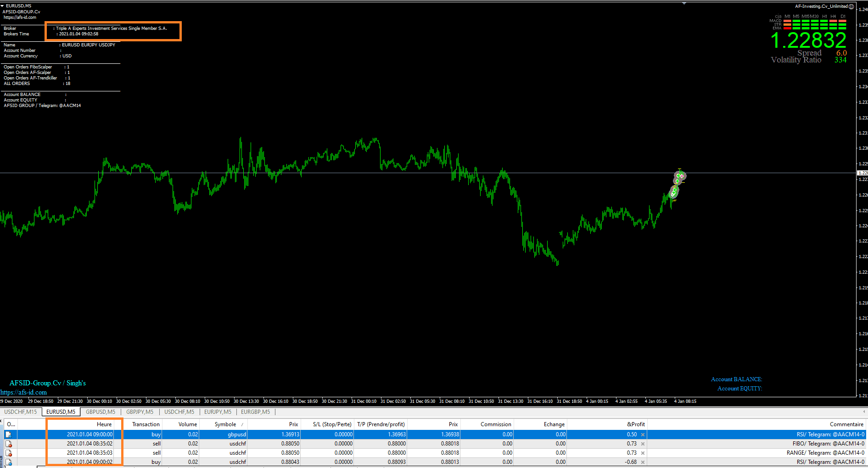Sort orders by the Symbole column header
The width and height of the screenshot is (868, 468).
(x=225, y=424)
